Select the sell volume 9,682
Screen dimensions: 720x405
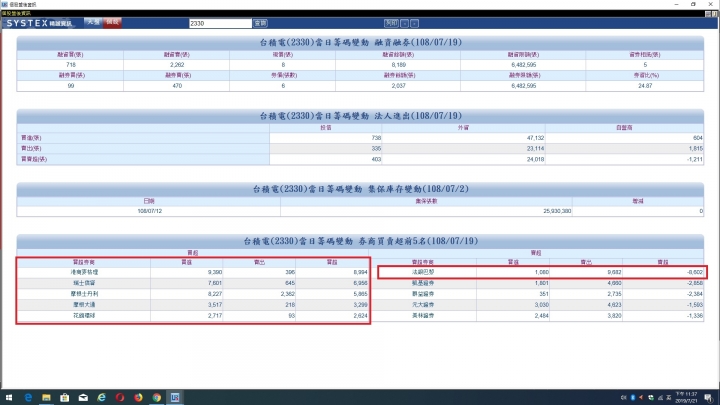point(614,272)
